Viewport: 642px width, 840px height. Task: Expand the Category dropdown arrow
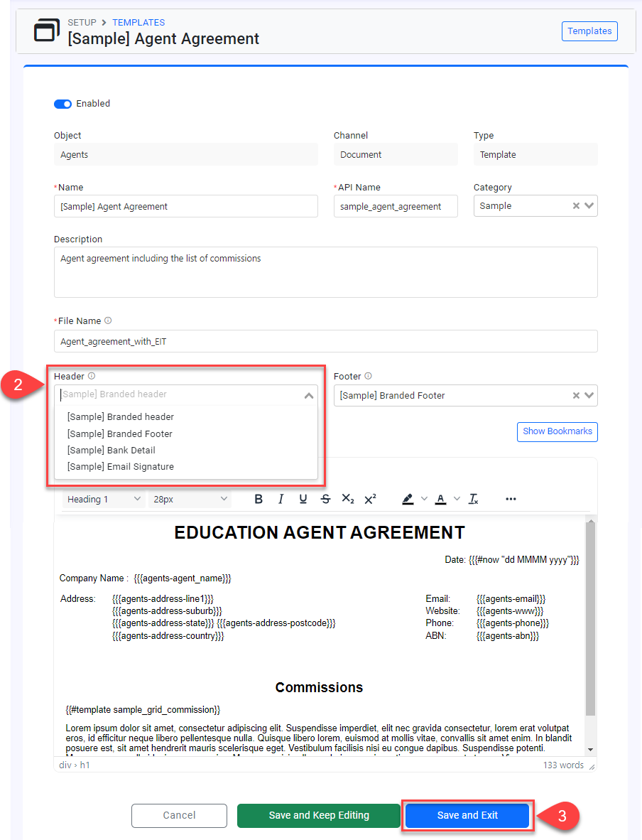(589, 206)
